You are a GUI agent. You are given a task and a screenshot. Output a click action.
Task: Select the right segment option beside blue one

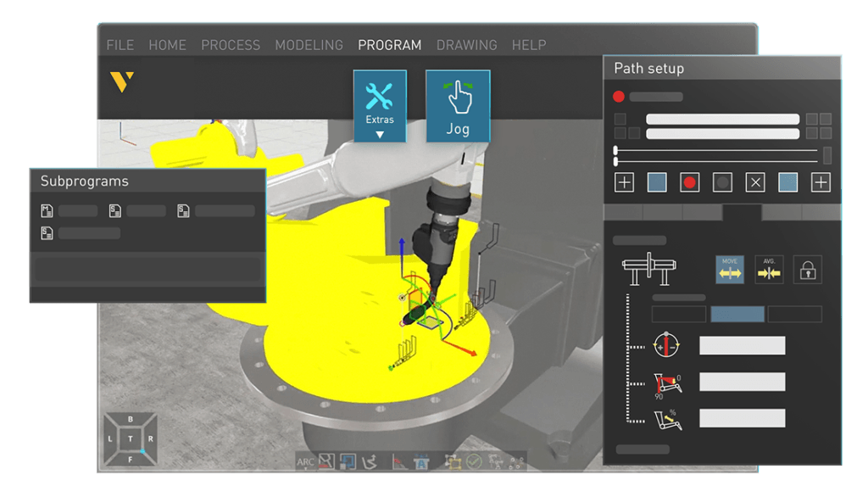click(795, 314)
